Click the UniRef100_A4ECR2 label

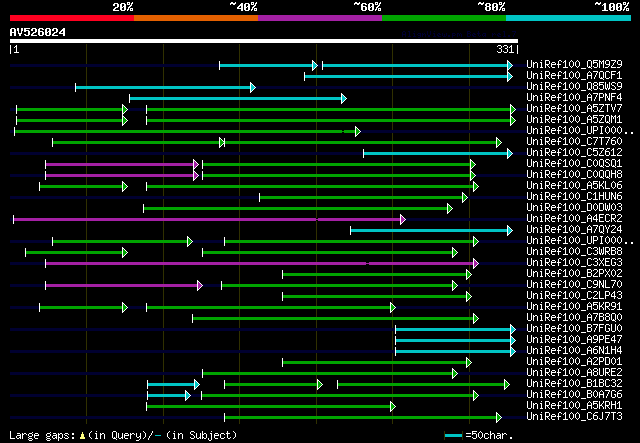574,219
